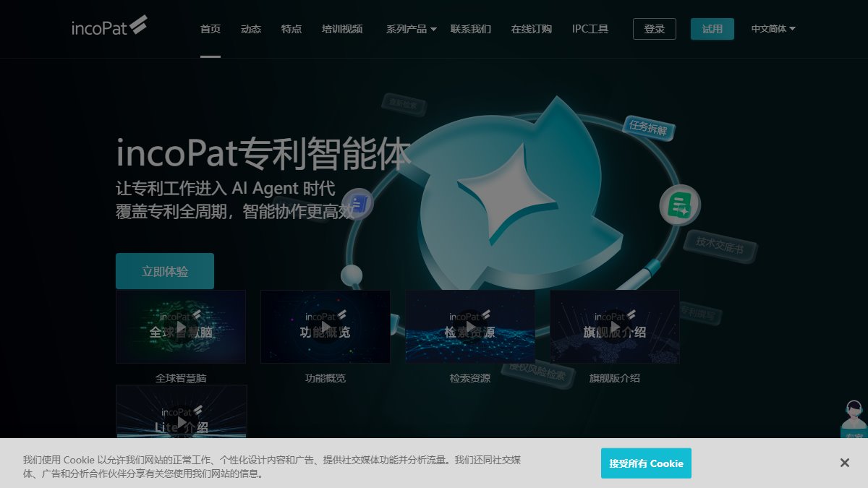Play the 功能概览 video thumbnail
Image resolution: width=868 pixels, height=488 pixels.
pyautogui.click(x=325, y=327)
